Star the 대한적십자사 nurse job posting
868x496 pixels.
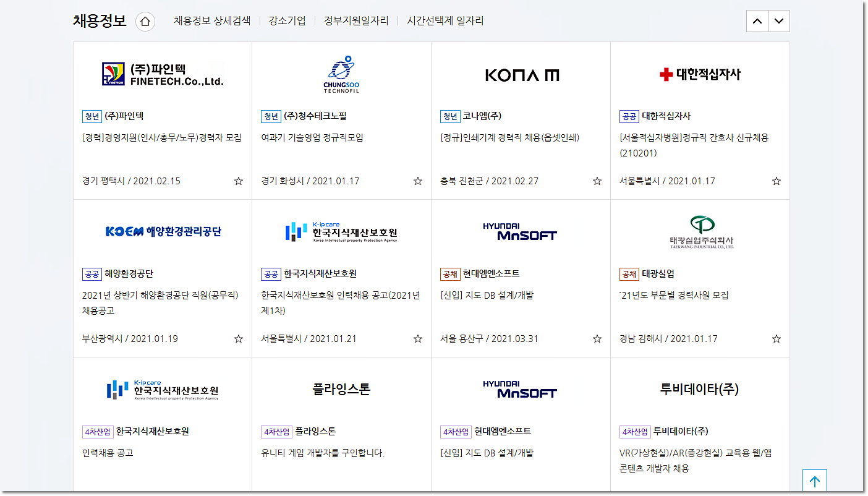(x=777, y=181)
